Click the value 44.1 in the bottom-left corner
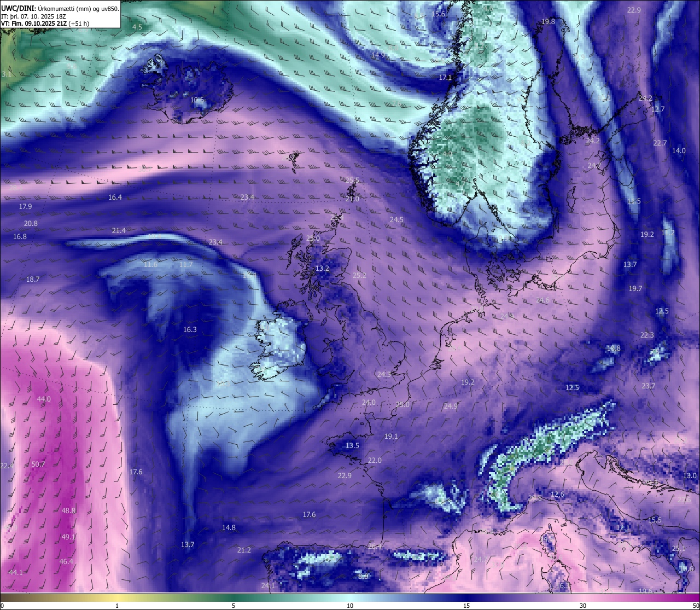700x610 pixels. point(16,572)
